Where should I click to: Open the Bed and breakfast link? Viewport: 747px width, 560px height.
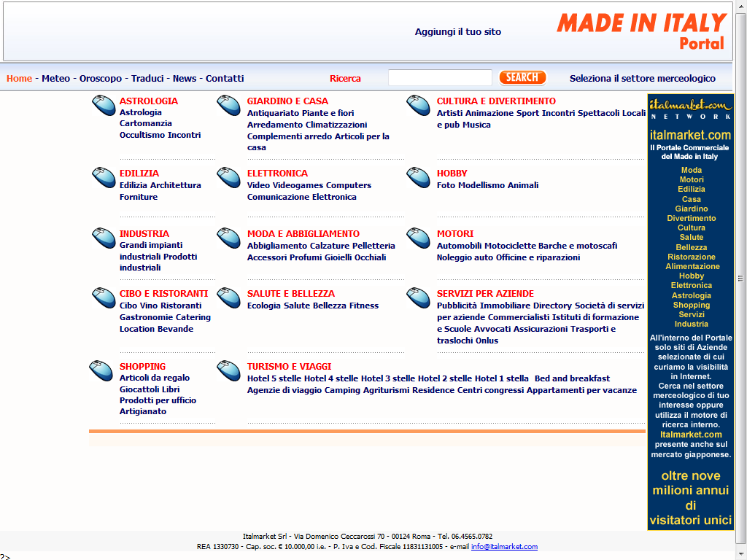point(572,378)
